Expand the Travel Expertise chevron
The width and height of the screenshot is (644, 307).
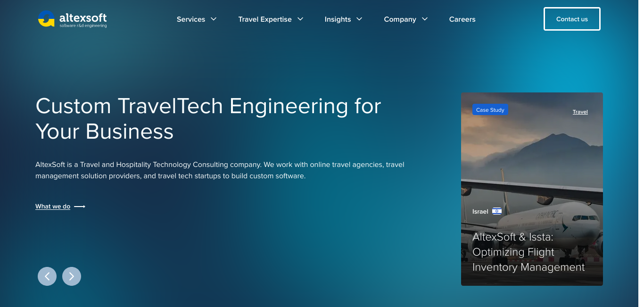tap(300, 19)
